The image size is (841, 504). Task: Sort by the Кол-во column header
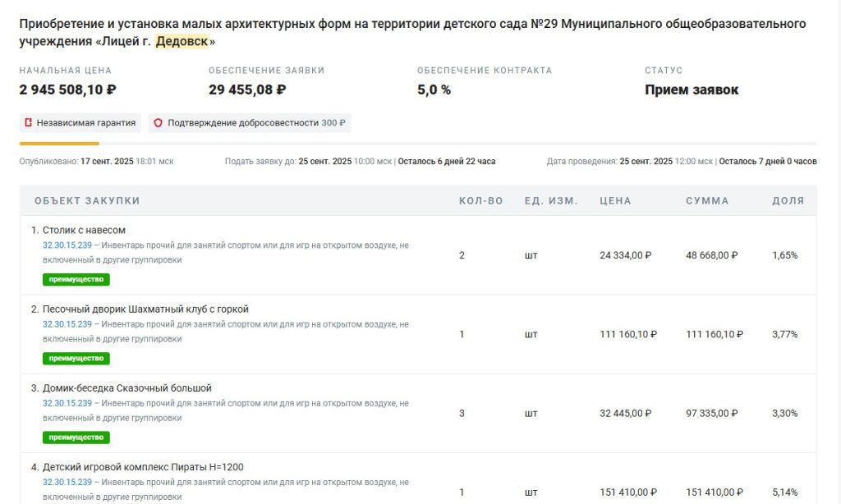tap(480, 201)
